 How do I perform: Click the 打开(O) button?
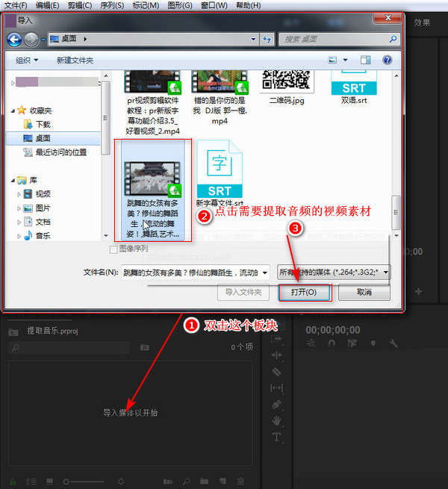coord(304,292)
